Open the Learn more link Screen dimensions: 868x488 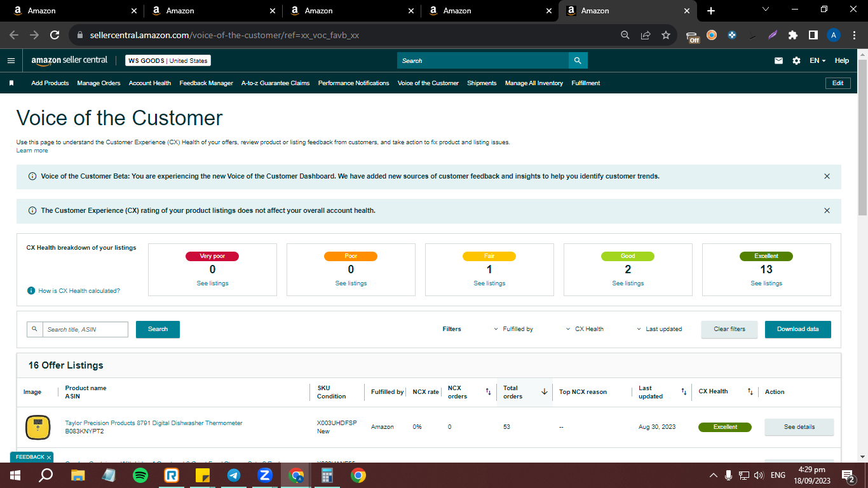point(32,151)
